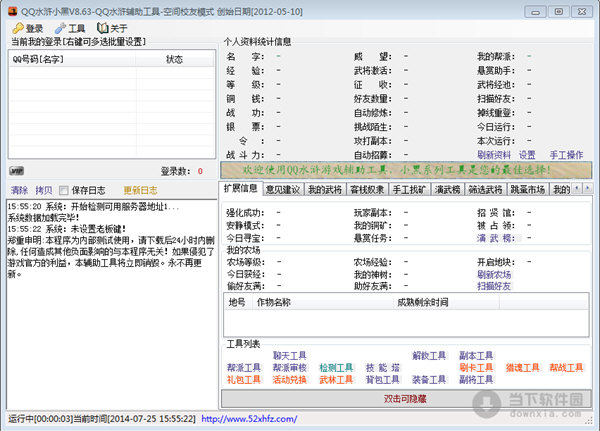Click 刷新资料 link

click(x=494, y=155)
